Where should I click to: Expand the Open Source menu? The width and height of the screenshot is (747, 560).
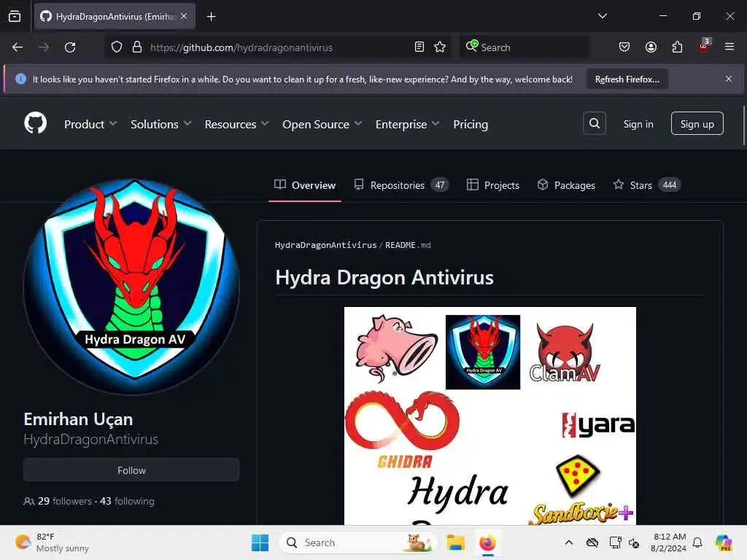point(322,124)
